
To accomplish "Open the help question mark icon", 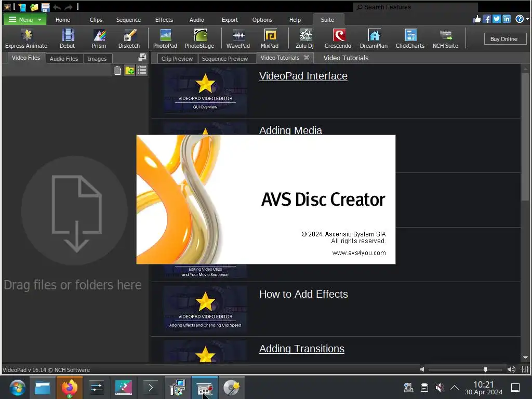I will pyautogui.click(x=519, y=19).
